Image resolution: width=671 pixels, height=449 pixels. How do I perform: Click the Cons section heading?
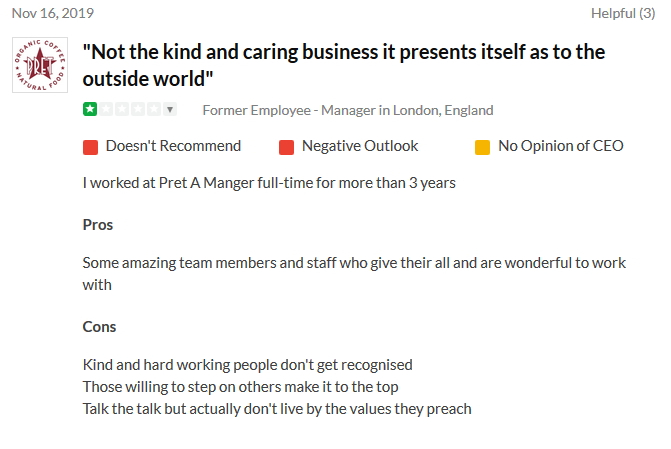coord(99,327)
